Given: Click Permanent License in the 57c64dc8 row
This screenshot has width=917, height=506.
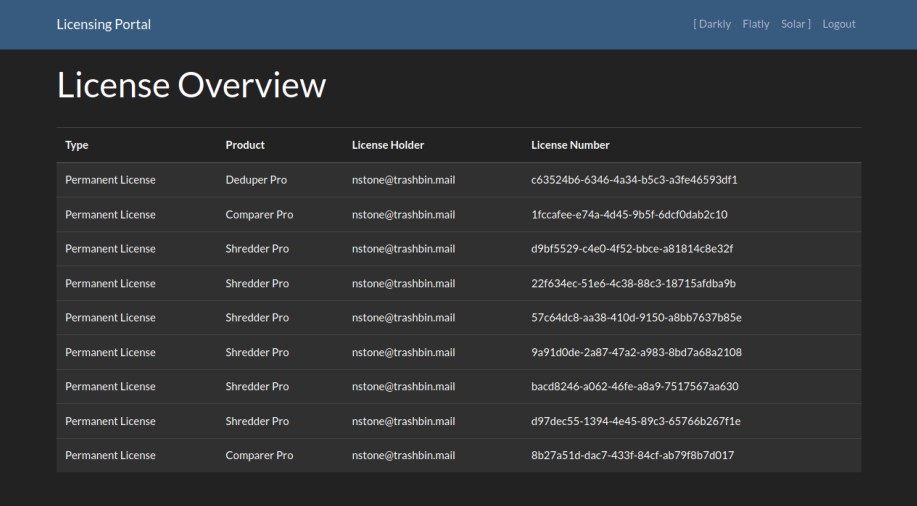Looking at the screenshot, I should coord(110,318).
